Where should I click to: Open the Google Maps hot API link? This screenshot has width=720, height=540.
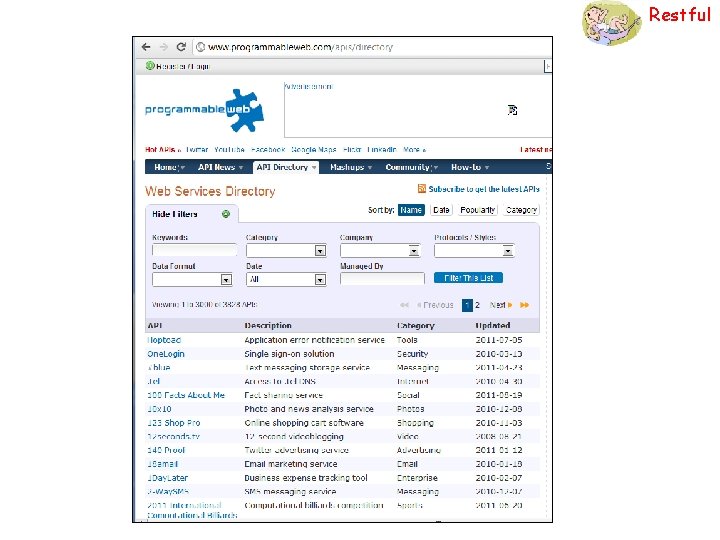314,150
